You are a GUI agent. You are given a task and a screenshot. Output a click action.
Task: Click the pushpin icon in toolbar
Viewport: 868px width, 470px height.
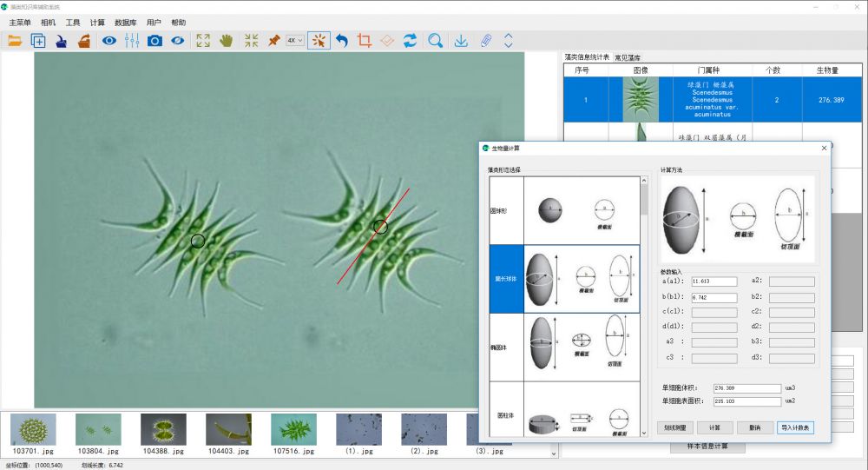pos(273,40)
